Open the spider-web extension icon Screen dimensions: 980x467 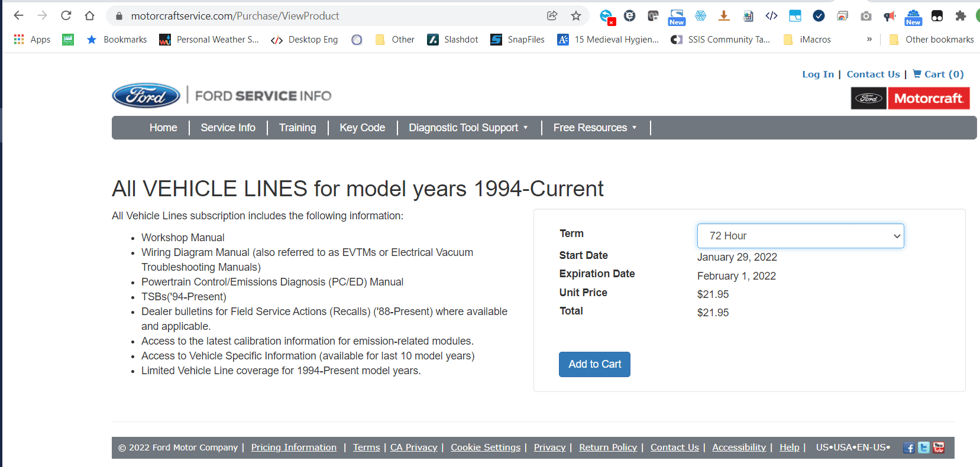pyautogui.click(x=700, y=16)
